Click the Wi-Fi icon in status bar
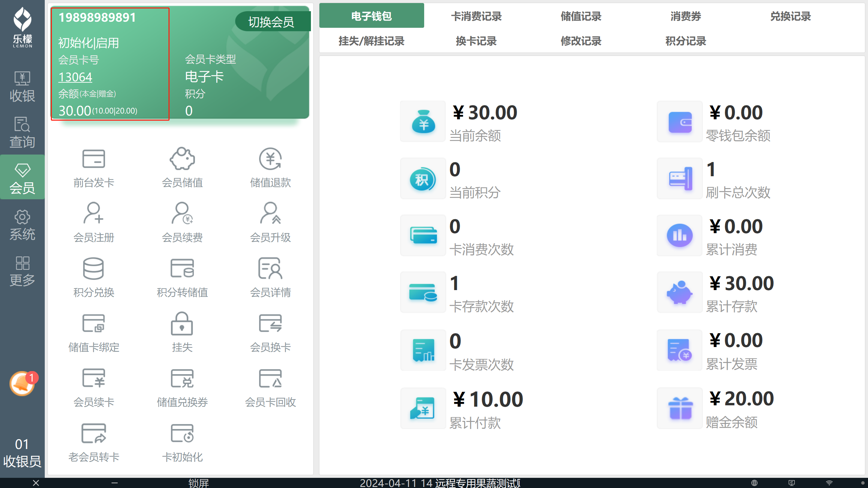The width and height of the screenshot is (868, 488). point(829,483)
